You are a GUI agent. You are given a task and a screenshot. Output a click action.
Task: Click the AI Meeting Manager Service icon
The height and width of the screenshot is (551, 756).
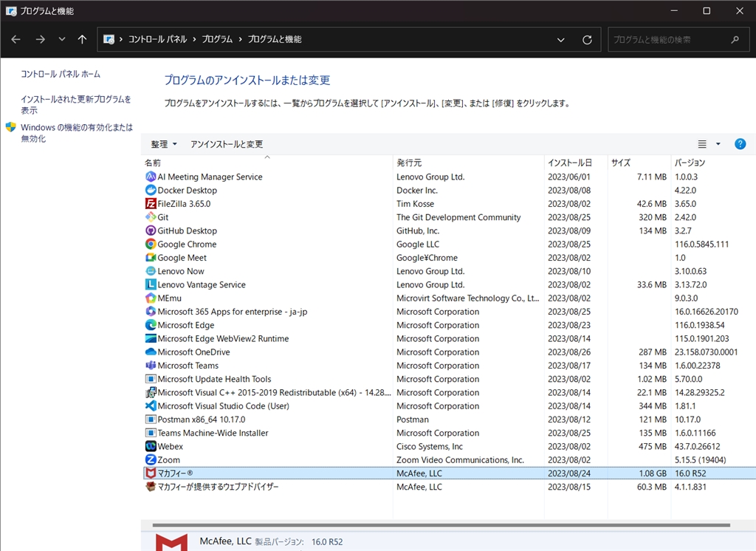(151, 177)
